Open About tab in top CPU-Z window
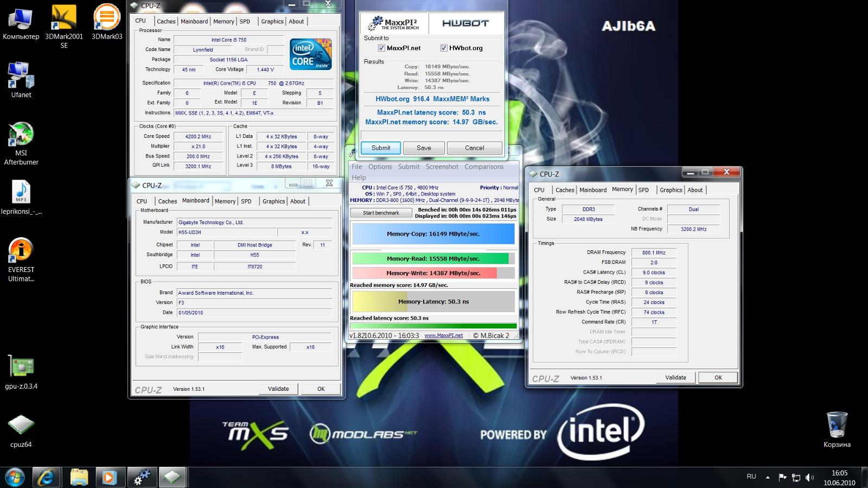The width and height of the screenshot is (868, 488). (x=296, y=21)
